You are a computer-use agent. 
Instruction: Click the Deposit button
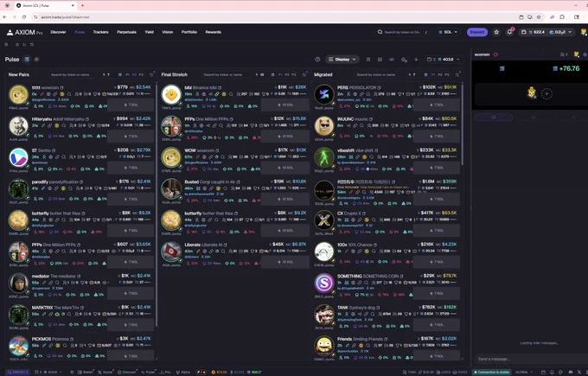click(477, 32)
